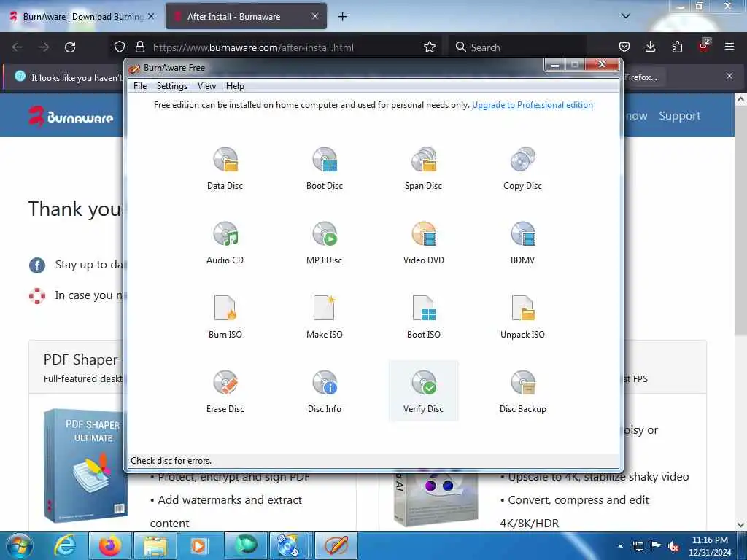Launch the Burn ISO tool
747x560 pixels.
[225, 317]
